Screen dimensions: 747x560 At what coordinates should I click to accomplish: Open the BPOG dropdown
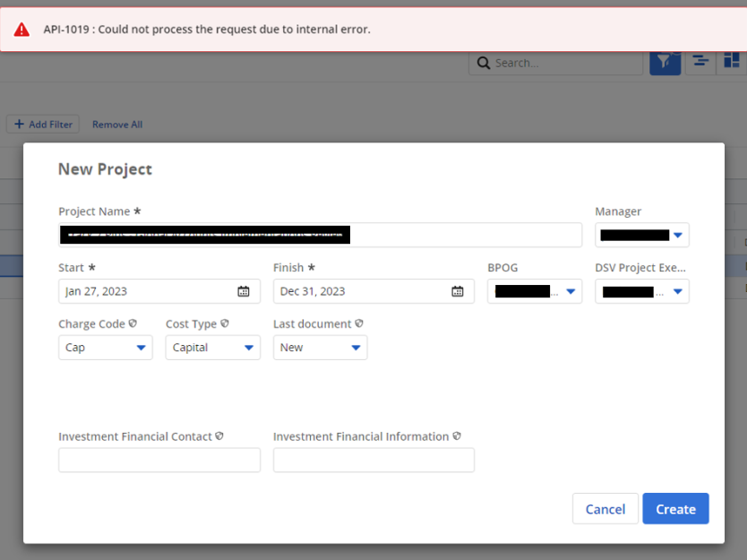tap(571, 291)
